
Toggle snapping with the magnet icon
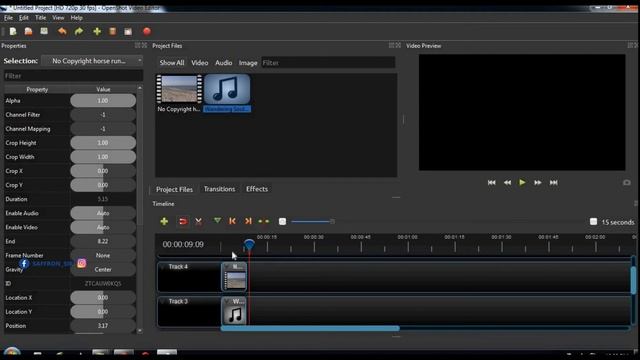(182, 221)
